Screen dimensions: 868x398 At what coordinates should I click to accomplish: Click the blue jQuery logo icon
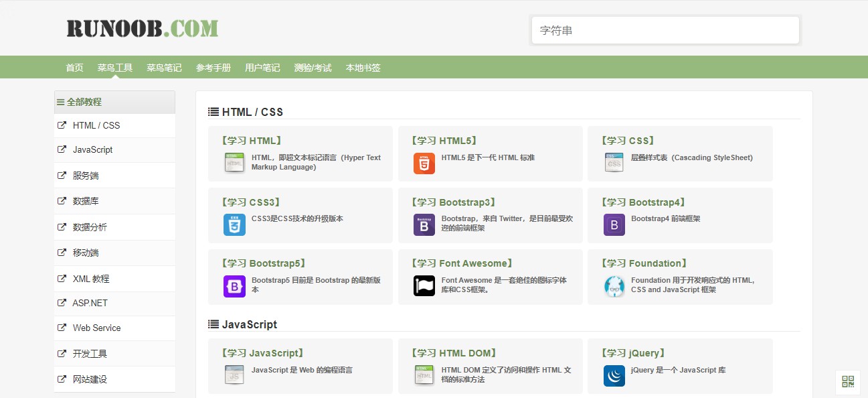tap(614, 375)
